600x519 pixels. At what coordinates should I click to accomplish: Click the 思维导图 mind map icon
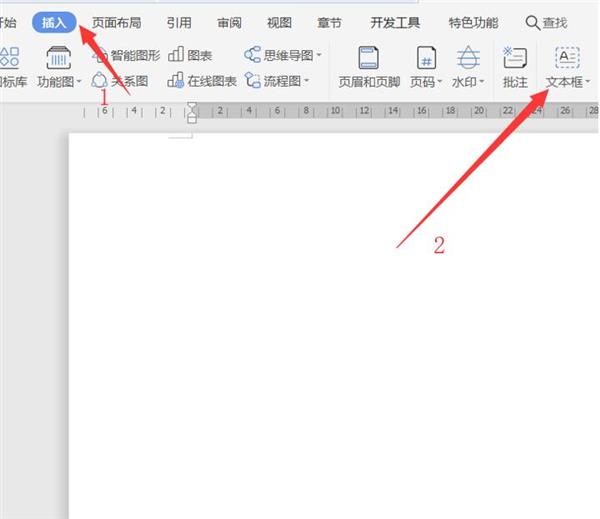253,55
